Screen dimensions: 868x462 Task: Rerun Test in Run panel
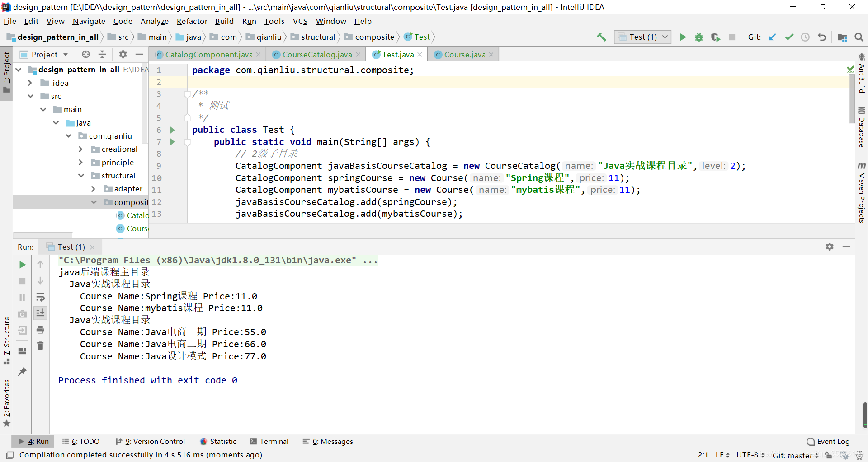tap(22, 265)
